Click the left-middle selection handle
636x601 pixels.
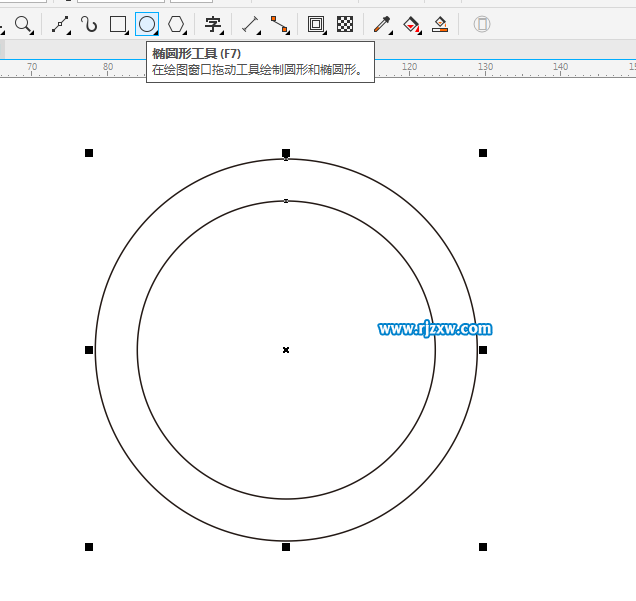pos(89,350)
